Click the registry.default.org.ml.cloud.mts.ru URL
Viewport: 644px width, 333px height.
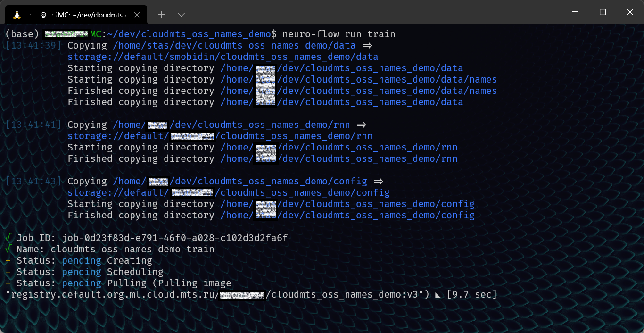108,294
